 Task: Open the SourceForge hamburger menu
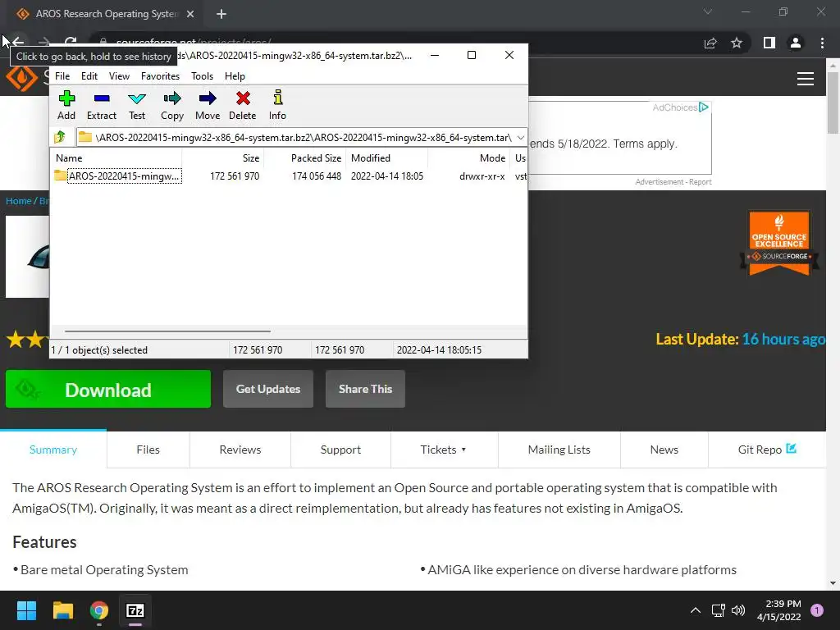click(806, 79)
